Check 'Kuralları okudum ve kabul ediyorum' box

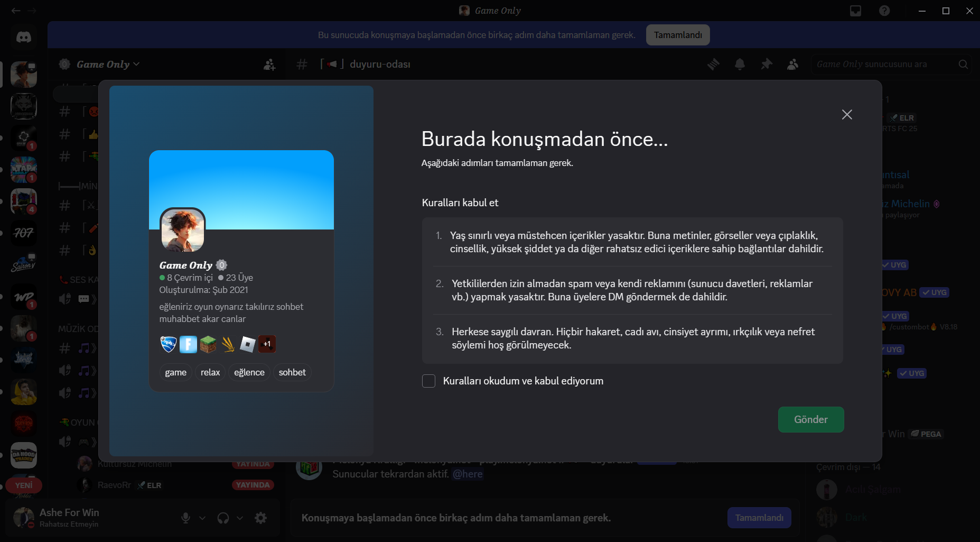click(428, 381)
